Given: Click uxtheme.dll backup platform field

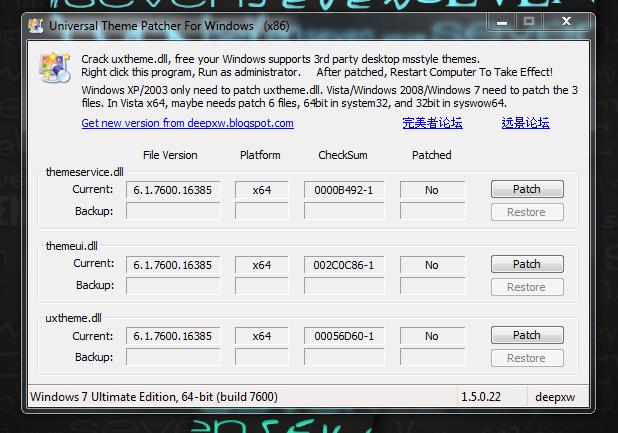Looking at the screenshot, I should point(262,357).
